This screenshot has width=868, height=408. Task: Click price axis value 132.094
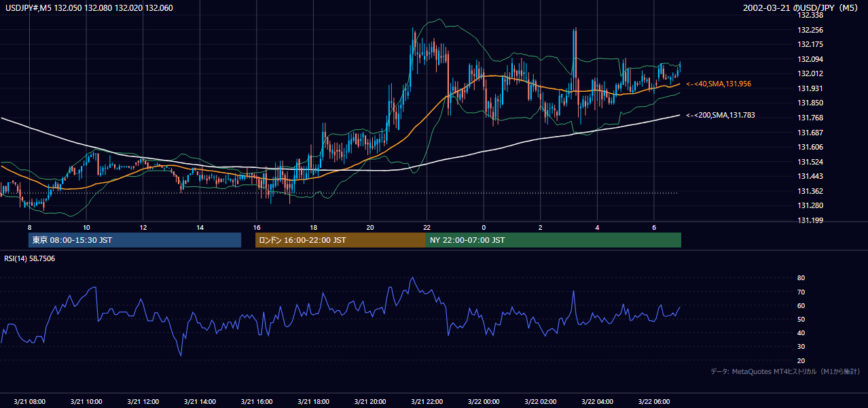tap(810, 59)
